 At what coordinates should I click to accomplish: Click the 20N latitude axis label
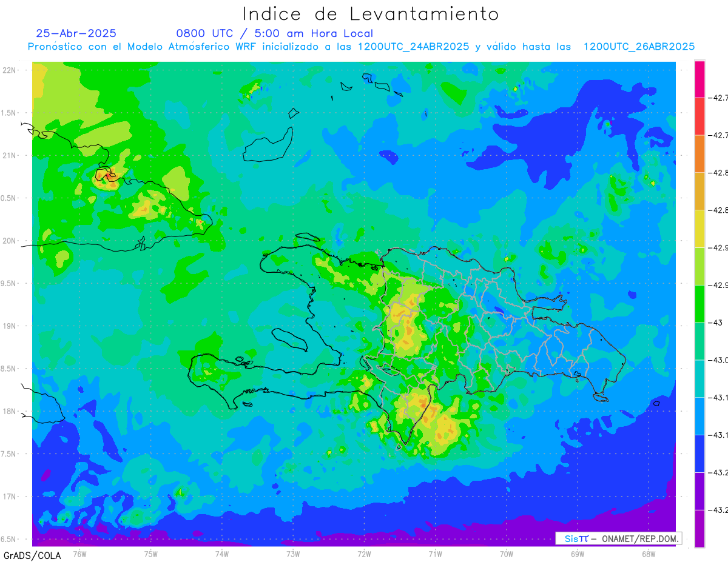click(10, 241)
